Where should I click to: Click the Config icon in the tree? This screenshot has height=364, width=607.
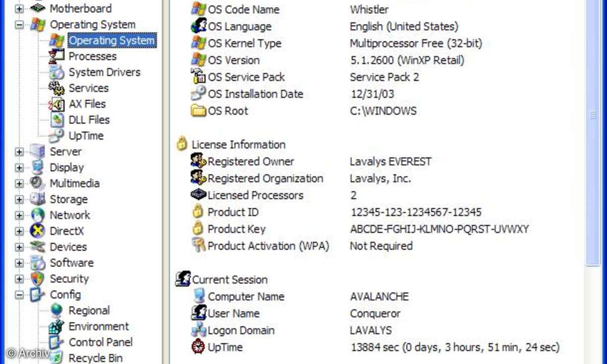click(x=37, y=295)
